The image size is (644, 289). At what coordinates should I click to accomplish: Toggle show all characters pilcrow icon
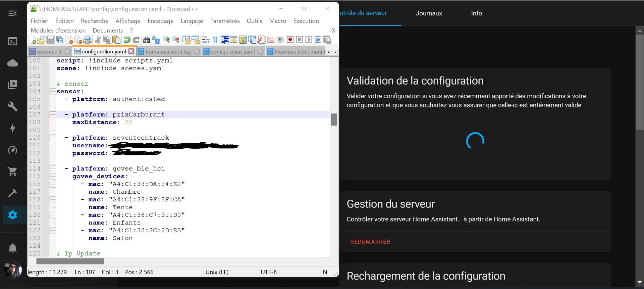tap(215, 40)
